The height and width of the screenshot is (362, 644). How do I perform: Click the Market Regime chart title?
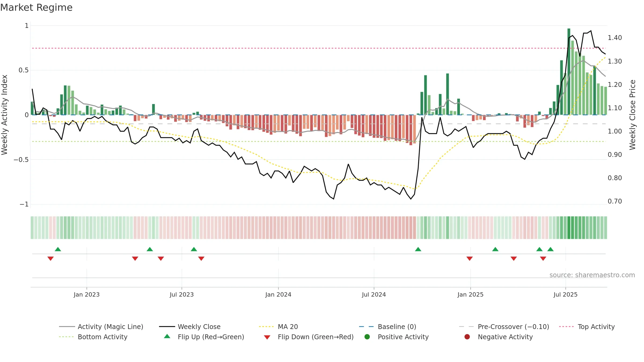coord(36,8)
